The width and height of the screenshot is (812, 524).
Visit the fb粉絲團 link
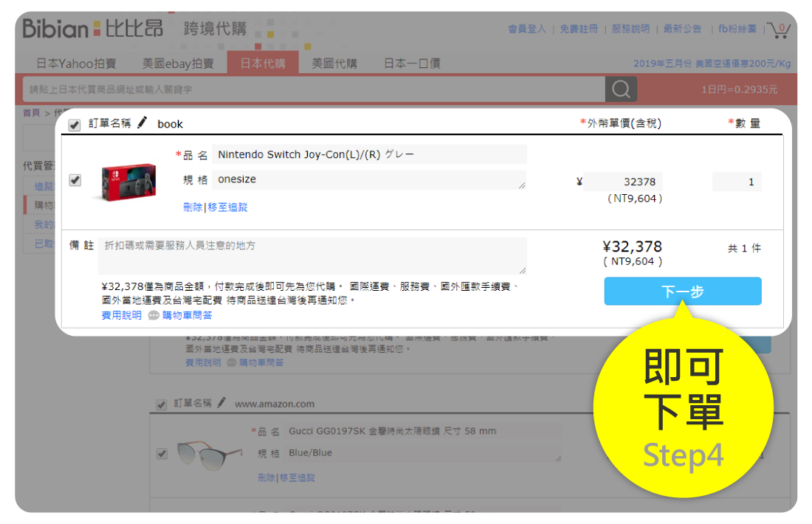coord(737,29)
